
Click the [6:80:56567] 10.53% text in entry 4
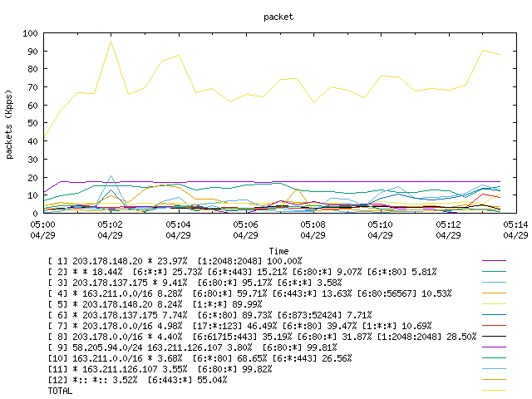pos(405,293)
